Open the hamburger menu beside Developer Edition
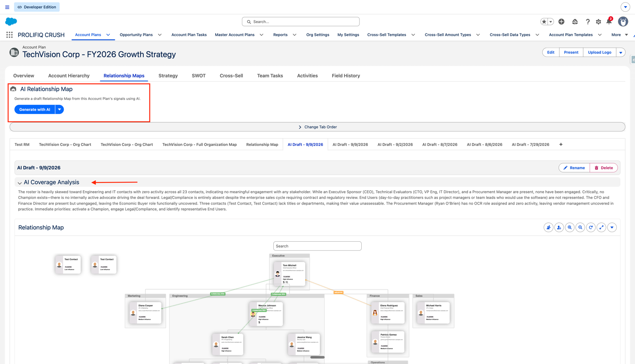Screen dimensions: 635x364 click(7, 7)
